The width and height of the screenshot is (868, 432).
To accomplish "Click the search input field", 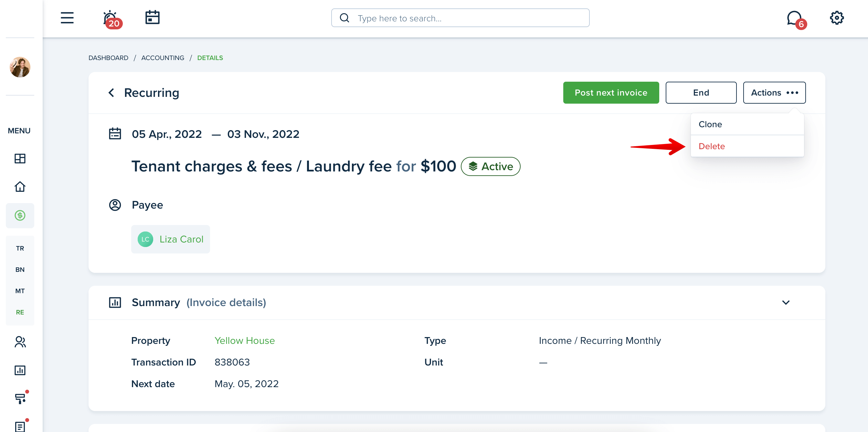I will pos(460,18).
